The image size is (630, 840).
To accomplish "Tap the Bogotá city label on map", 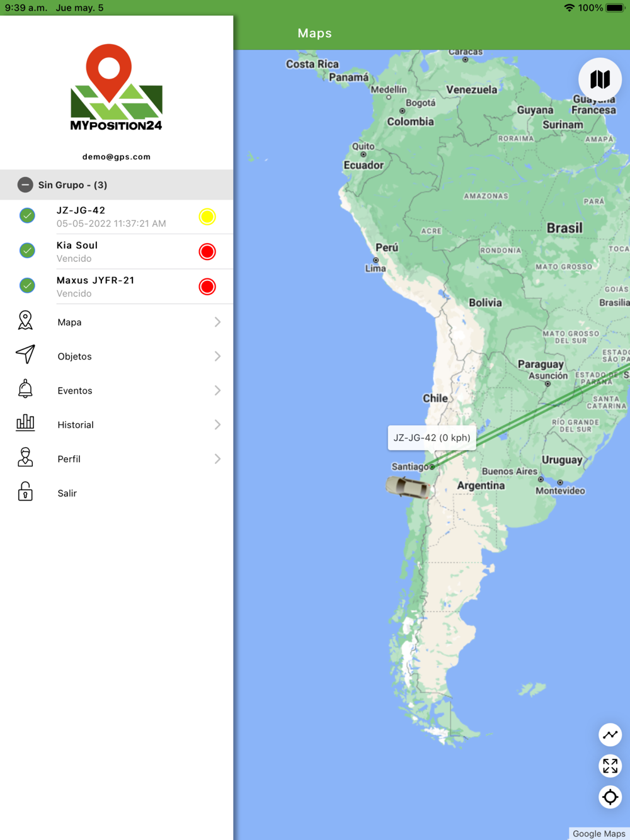I will [420, 103].
